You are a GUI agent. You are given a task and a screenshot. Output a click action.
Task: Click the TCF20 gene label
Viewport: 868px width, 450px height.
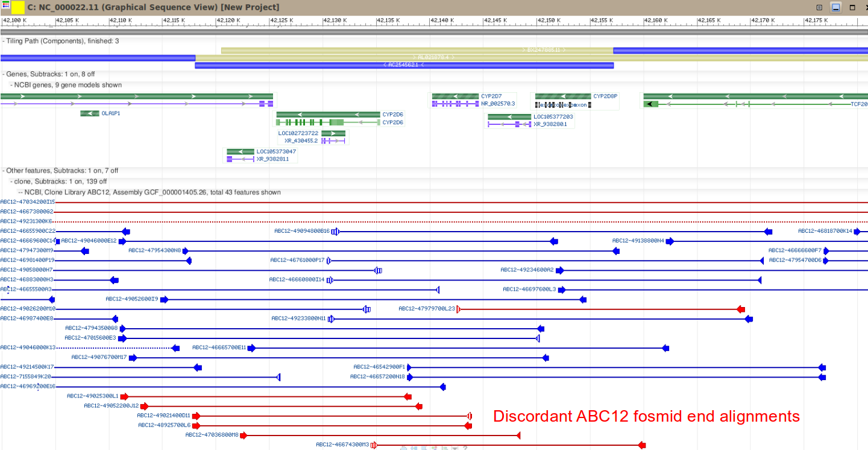pyautogui.click(x=859, y=104)
